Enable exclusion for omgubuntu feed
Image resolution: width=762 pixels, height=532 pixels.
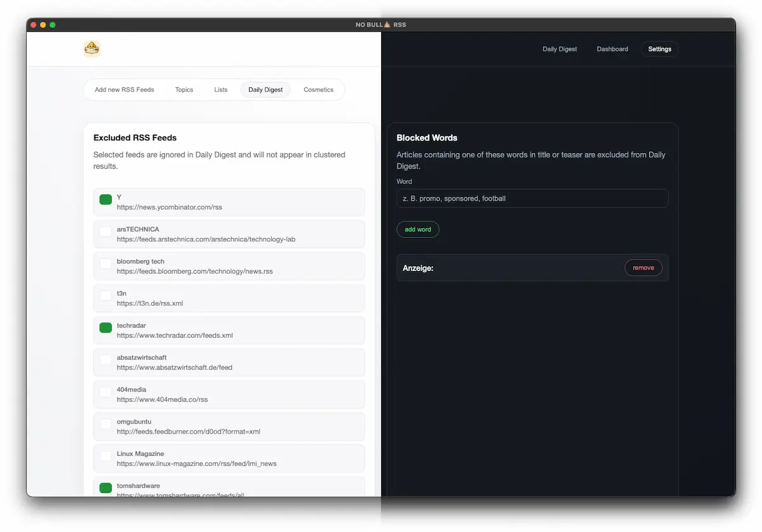(x=105, y=425)
